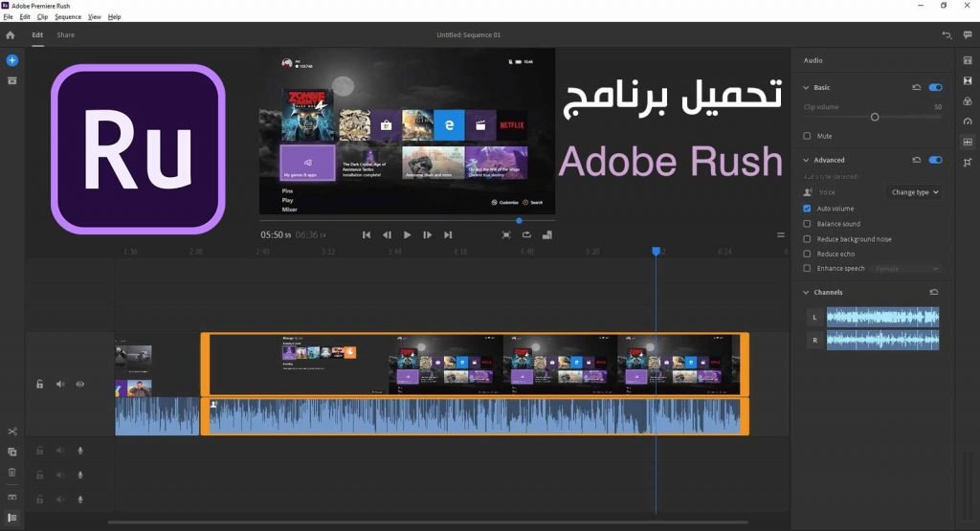
Task: Toggle the Control Tracks icon at bottom left
Action: click(x=11, y=518)
